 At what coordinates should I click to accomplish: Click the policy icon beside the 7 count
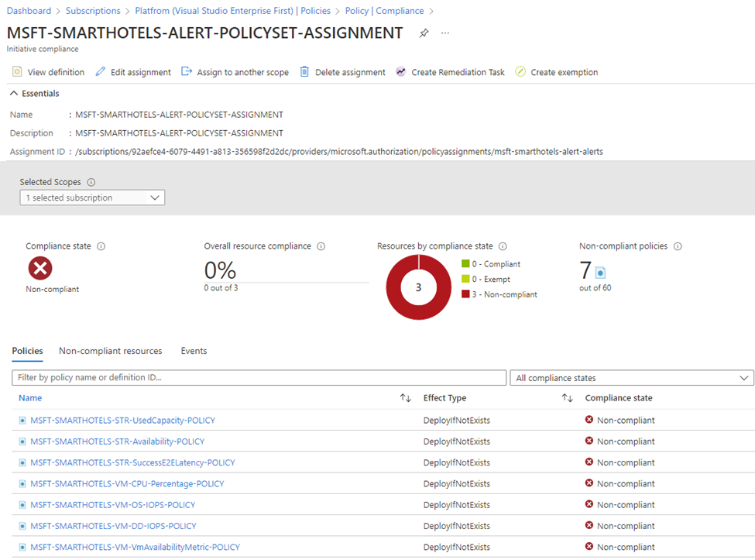[x=600, y=273]
